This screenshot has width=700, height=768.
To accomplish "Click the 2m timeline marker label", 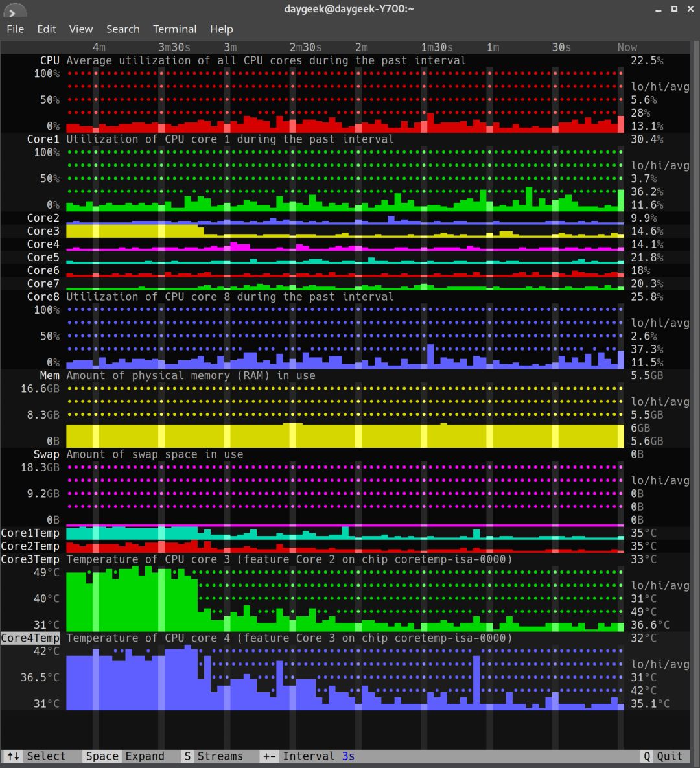I will [362, 47].
